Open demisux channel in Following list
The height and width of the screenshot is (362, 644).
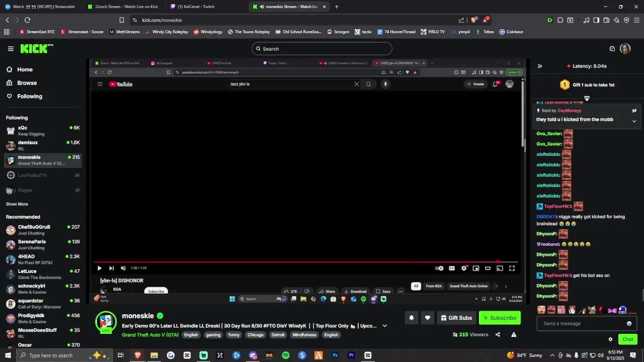[43, 145]
